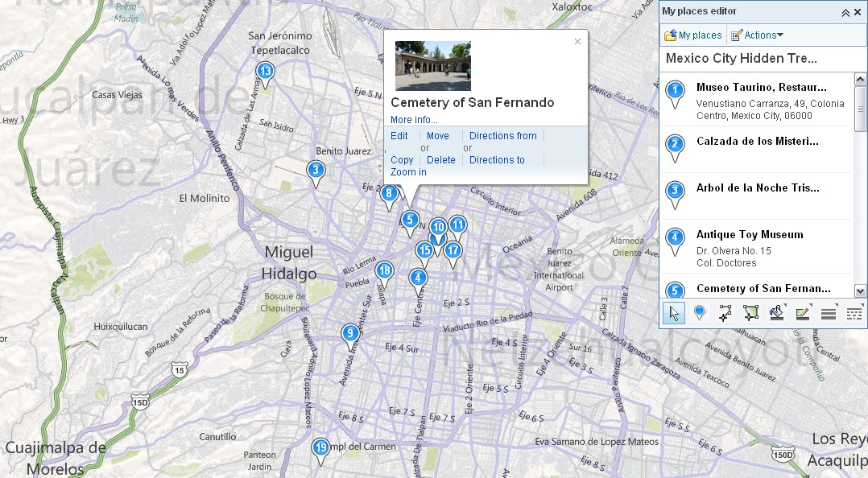Open the line color pencil tool
The image size is (868, 478).
click(x=803, y=314)
